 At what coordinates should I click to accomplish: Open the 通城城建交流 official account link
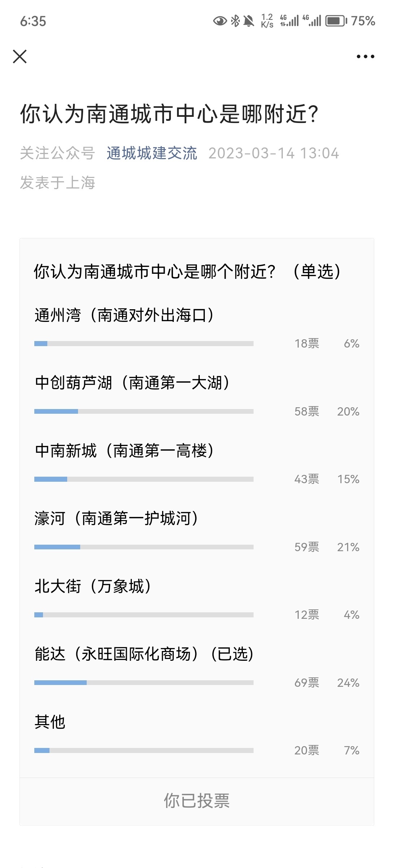tap(152, 153)
